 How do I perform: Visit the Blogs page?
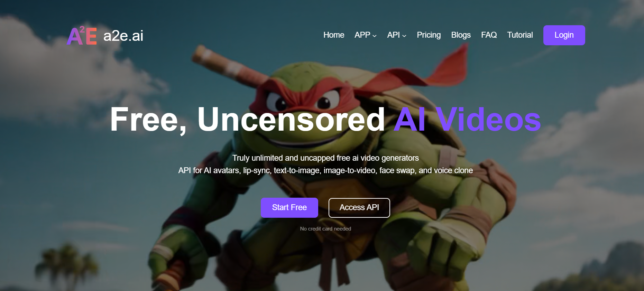coord(461,35)
